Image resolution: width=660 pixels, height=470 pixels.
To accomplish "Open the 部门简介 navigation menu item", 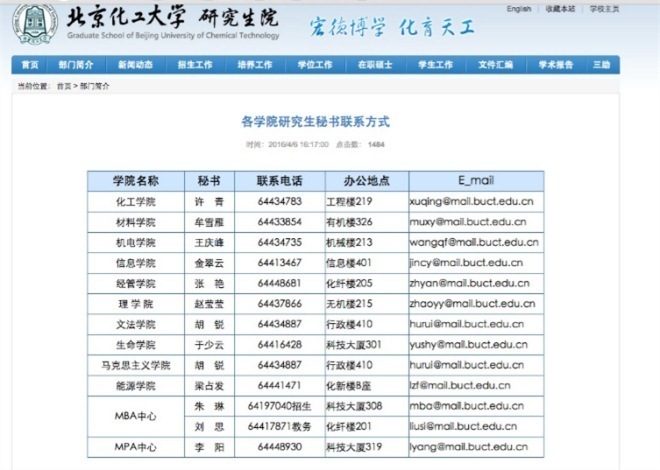I will [75, 65].
